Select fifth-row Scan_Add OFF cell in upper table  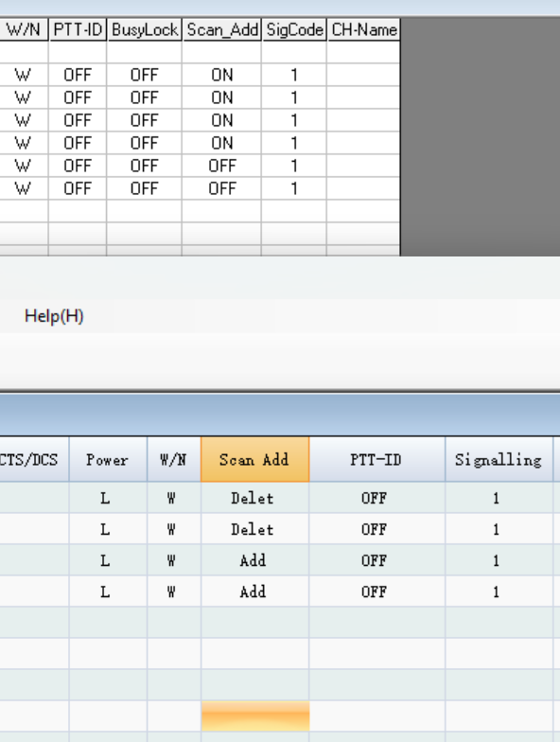[x=221, y=166]
